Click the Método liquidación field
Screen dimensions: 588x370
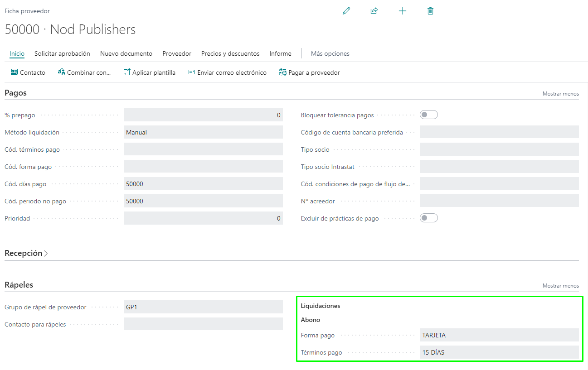point(203,132)
